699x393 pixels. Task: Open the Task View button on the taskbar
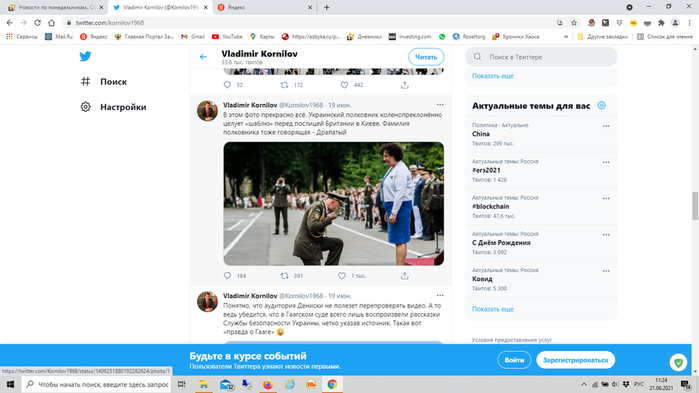(x=181, y=384)
